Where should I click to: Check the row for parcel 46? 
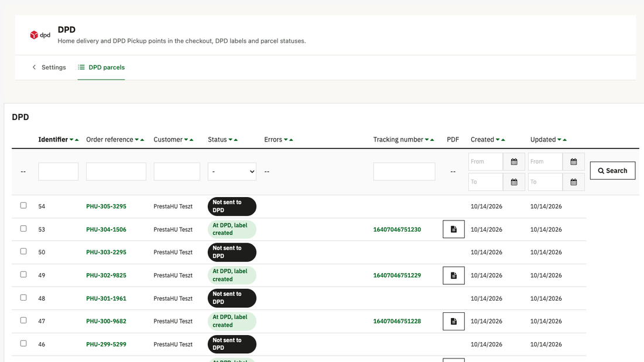(23, 343)
